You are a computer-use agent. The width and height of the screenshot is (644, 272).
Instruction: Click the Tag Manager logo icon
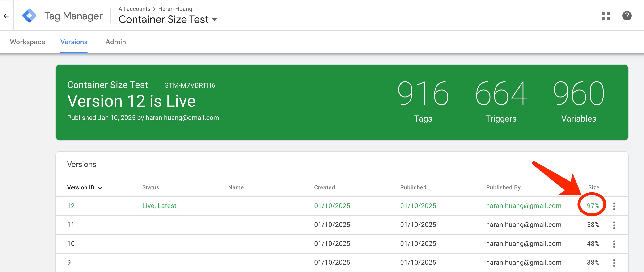click(x=29, y=16)
